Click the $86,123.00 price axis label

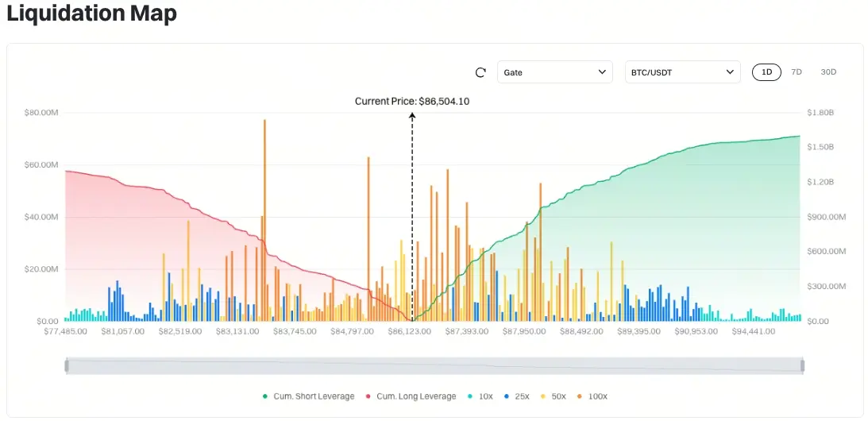coord(409,331)
